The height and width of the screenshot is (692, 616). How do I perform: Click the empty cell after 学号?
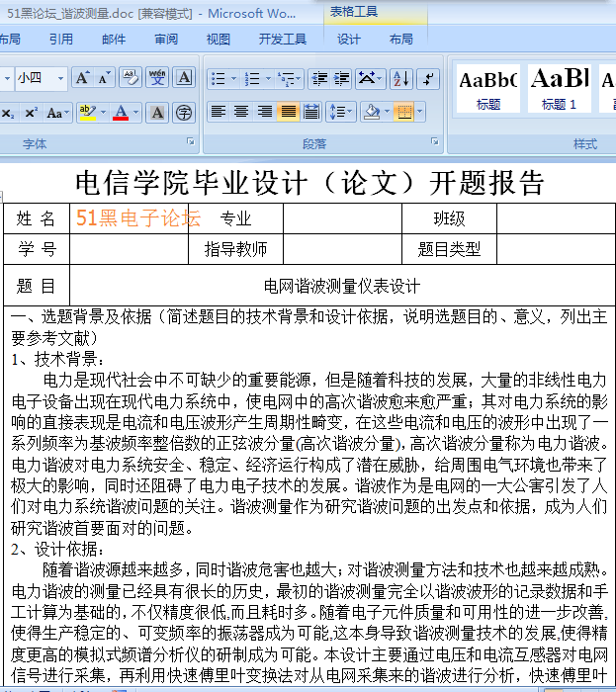point(129,249)
